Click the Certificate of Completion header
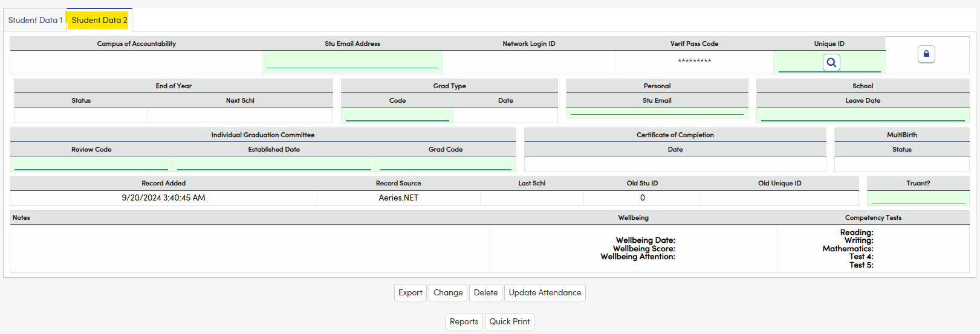 tap(675, 135)
